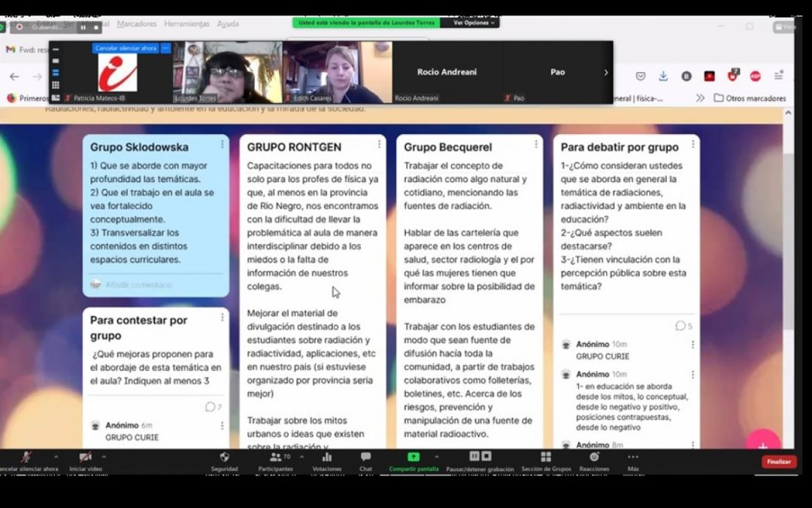
Task: Click red shield extension icon with badge
Action: click(733, 76)
